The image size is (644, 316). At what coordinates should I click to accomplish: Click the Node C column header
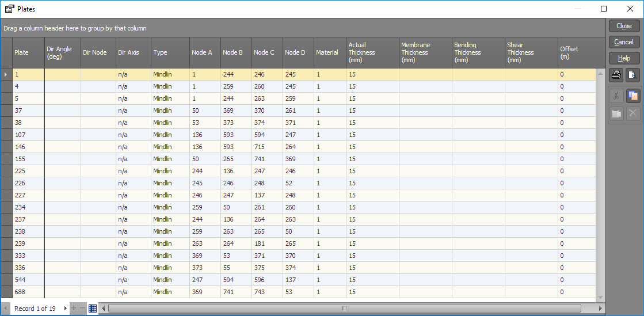[267, 52]
